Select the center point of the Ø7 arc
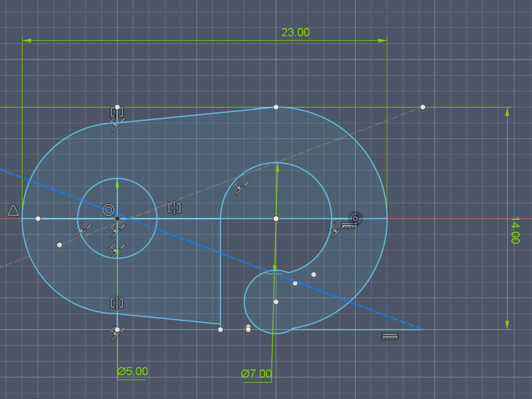The width and height of the screenshot is (532, 399). coord(276,219)
